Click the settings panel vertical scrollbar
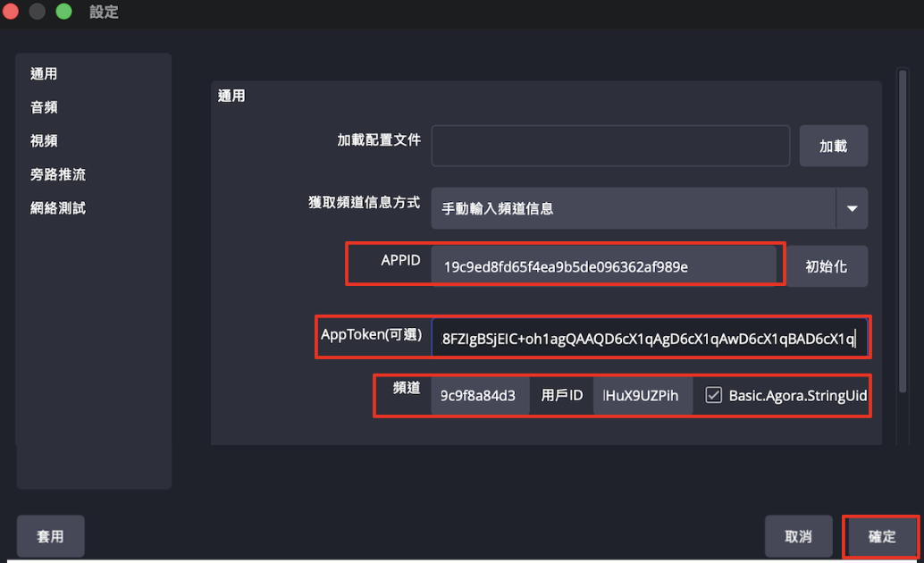This screenshot has width=924, height=563. point(903,231)
